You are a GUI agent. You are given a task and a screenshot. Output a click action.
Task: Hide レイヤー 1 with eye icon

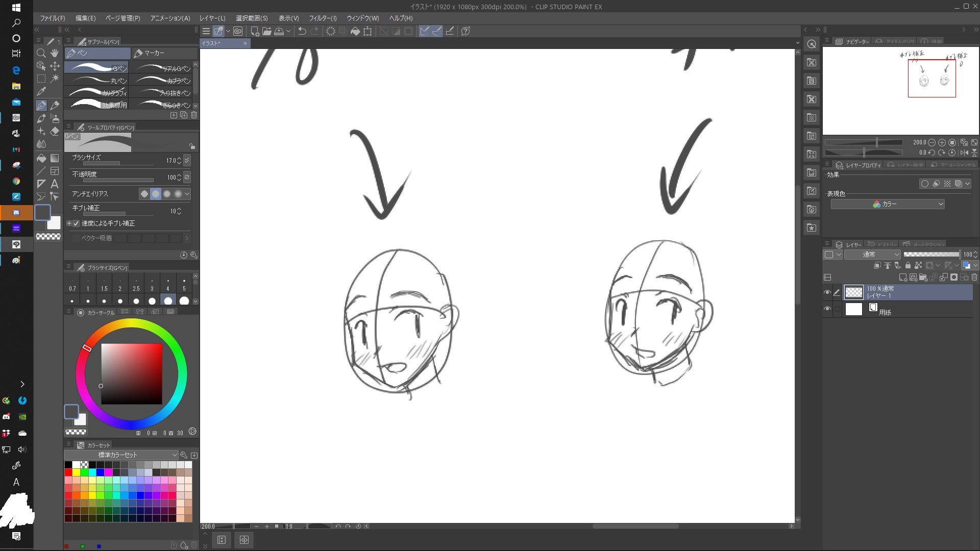pyautogui.click(x=827, y=292)
